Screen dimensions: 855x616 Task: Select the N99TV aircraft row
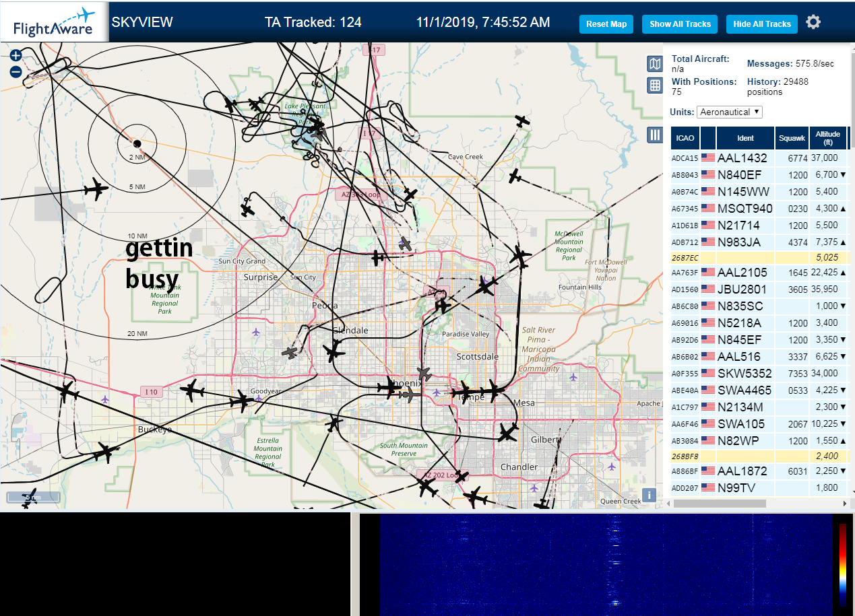point(759,487)
